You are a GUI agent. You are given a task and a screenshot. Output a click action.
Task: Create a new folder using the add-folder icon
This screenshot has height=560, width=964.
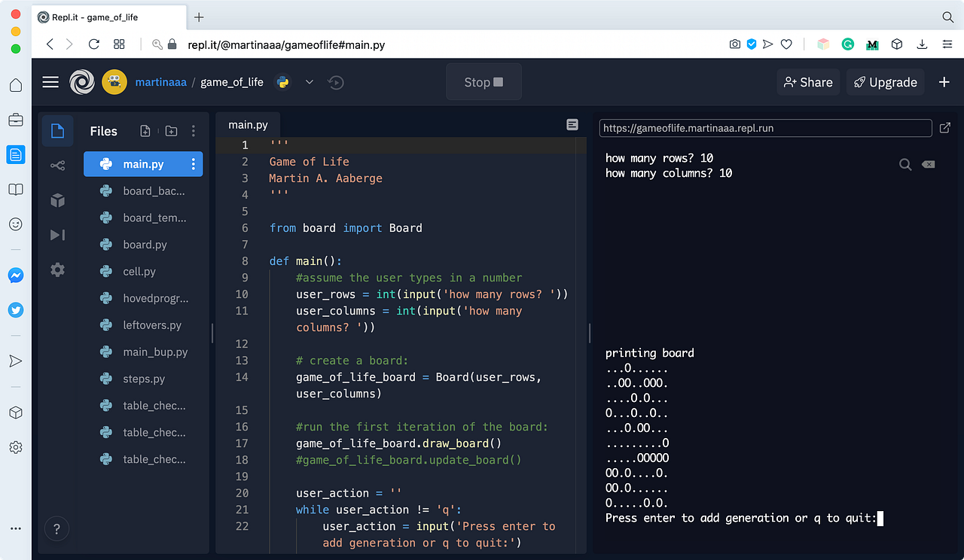[171, 130]
